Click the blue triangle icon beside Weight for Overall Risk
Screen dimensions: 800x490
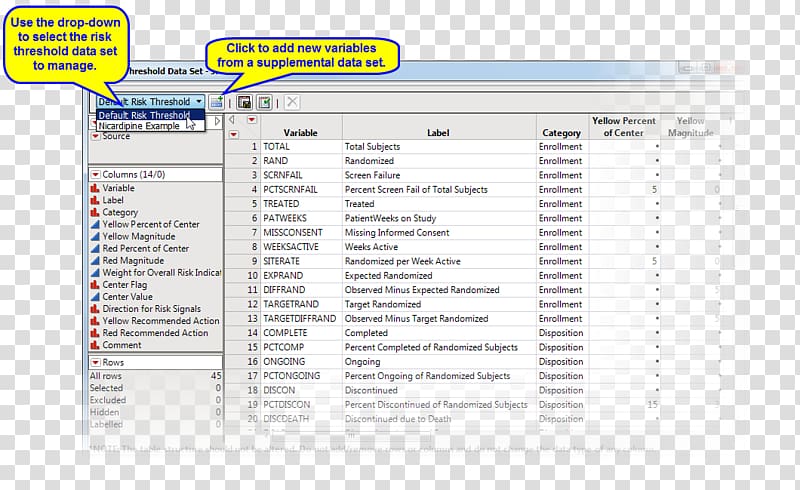click(x=95, y=273)
